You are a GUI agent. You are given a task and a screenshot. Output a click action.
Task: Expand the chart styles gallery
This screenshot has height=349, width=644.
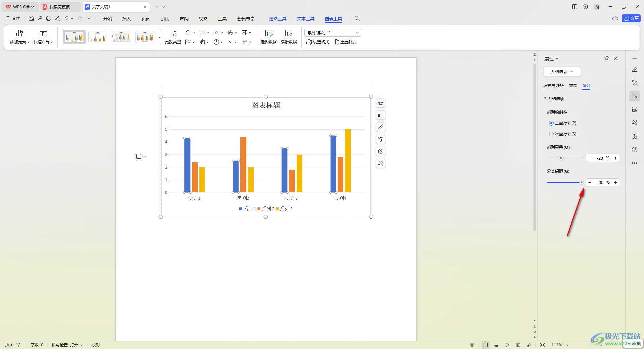point(159,37)
